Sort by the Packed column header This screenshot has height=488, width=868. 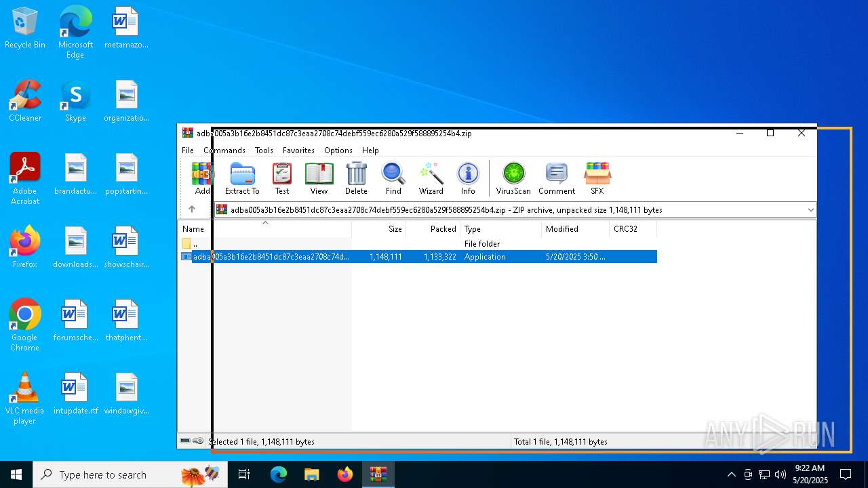[433, 229]
